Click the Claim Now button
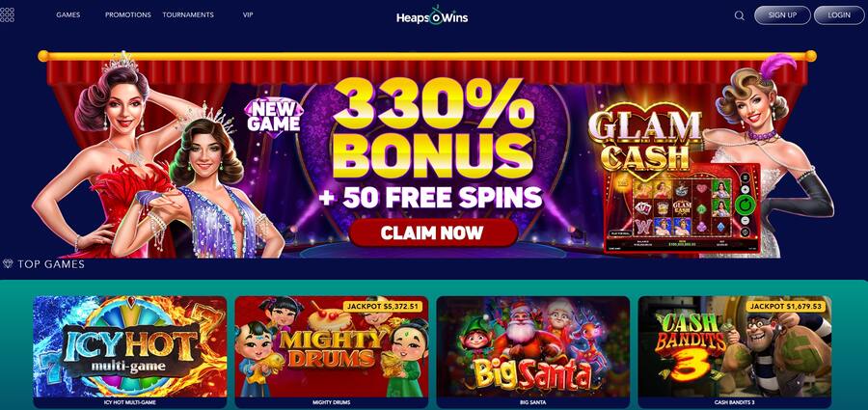This screenshot has height=410, width=868. coord(433,232)
